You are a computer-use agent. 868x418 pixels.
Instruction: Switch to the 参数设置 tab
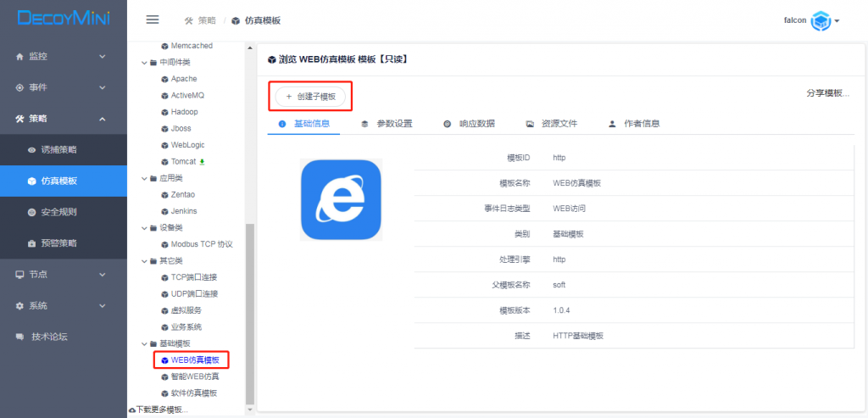coord(387,124)
